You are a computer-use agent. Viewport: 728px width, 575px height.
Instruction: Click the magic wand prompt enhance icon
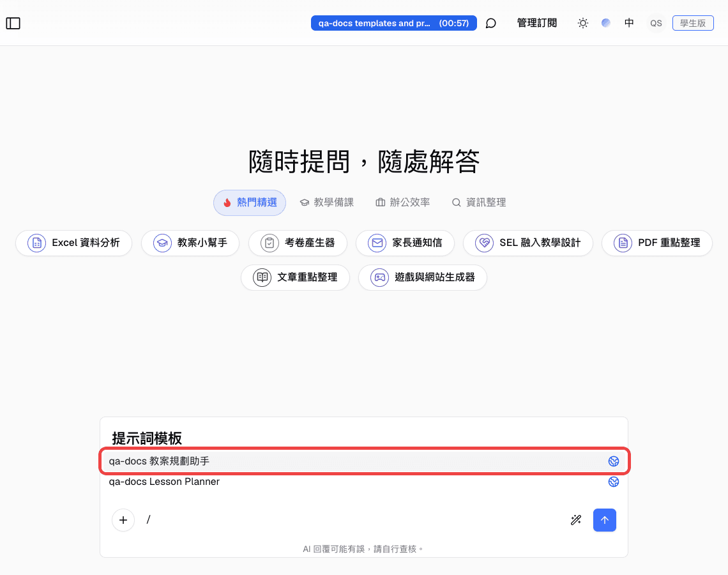[576, 519]
